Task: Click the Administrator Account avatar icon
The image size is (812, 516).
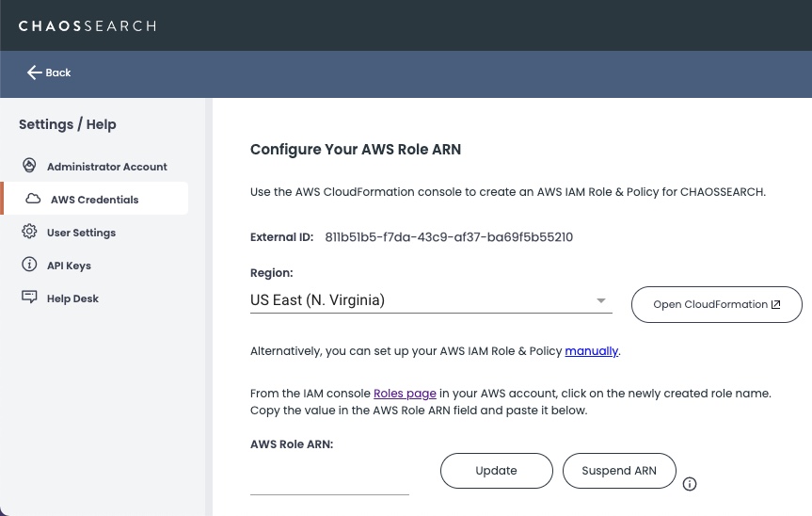Action: coord(29,166)
